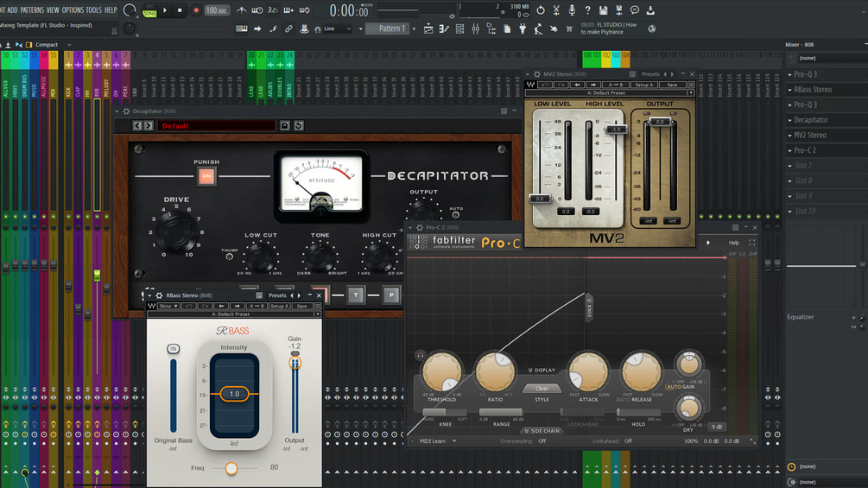Open the PATTERNS menu
The width and height of the screenshot is (868, 488).
click(32, 10)
